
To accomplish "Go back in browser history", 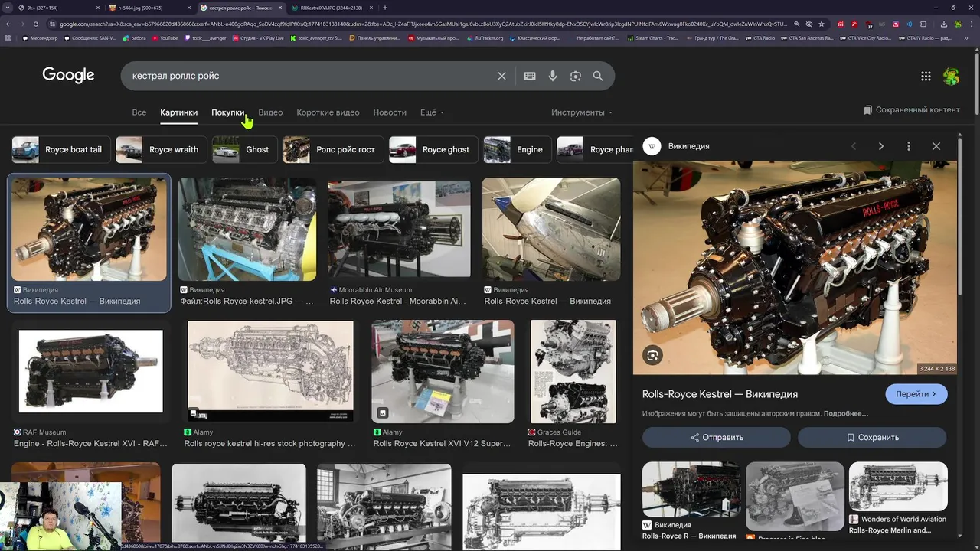I will tap(8, 24).
